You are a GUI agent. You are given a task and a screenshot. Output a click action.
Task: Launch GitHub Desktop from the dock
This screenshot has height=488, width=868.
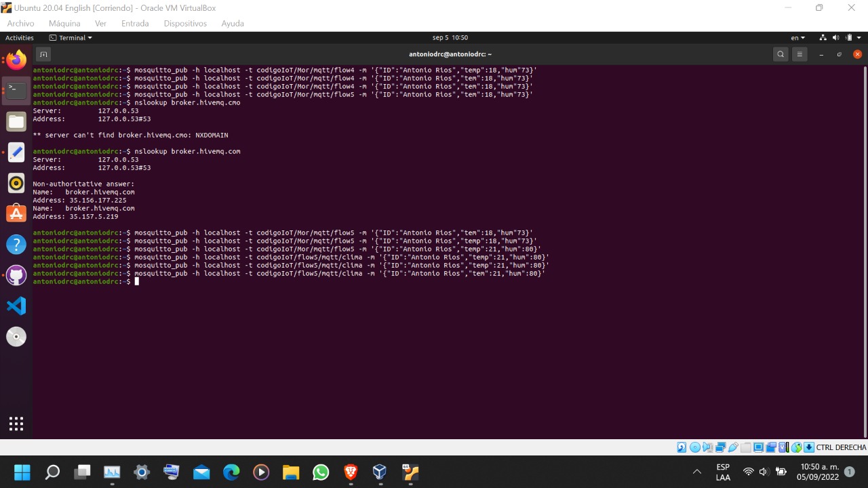coord(16,275)
